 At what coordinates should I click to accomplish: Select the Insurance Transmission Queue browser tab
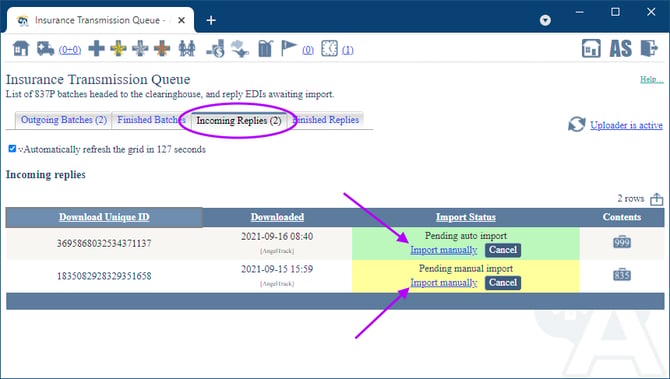point(101,20)
